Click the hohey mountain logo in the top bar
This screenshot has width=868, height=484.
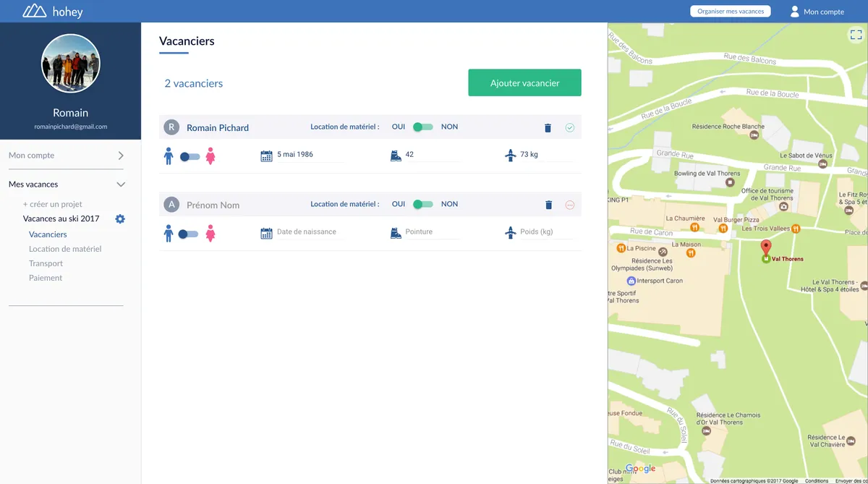(x=34, y=11)
